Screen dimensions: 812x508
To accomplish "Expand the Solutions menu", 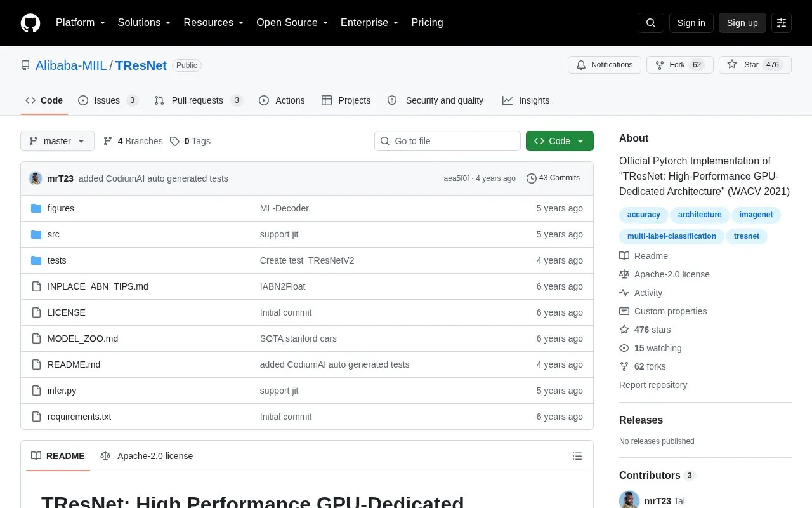I will (145, 23).
